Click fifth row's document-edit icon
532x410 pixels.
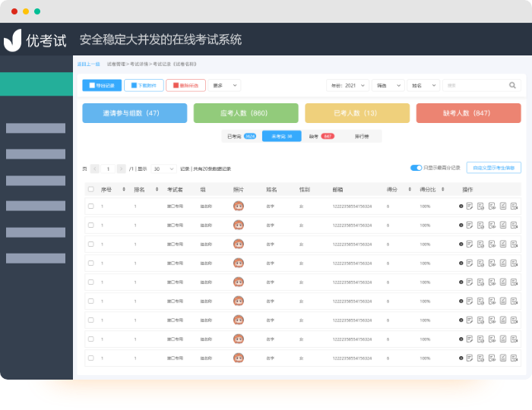click(x=470, y=282)
